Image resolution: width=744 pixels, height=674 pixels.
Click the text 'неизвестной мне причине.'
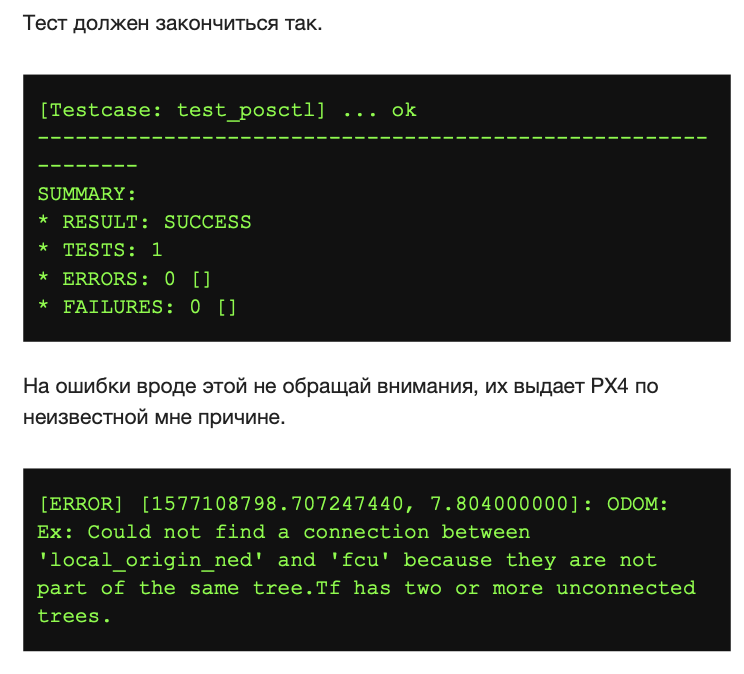[x=154, y=416]
